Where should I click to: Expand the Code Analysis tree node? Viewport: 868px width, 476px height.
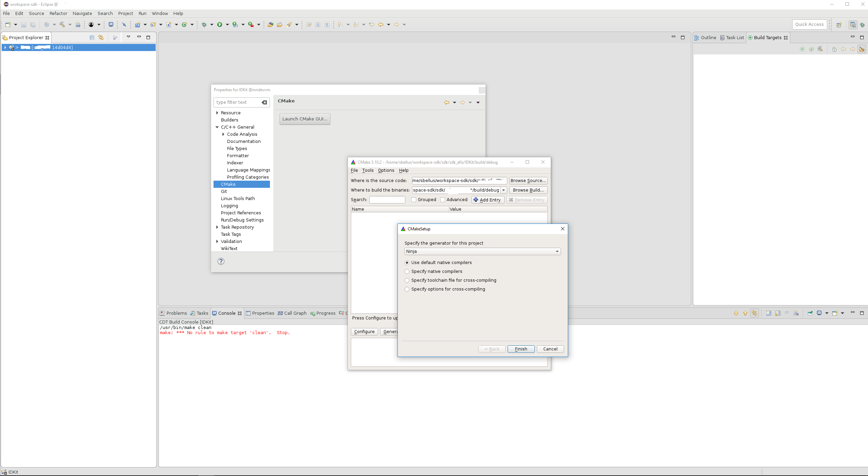(x=223, y=134)
